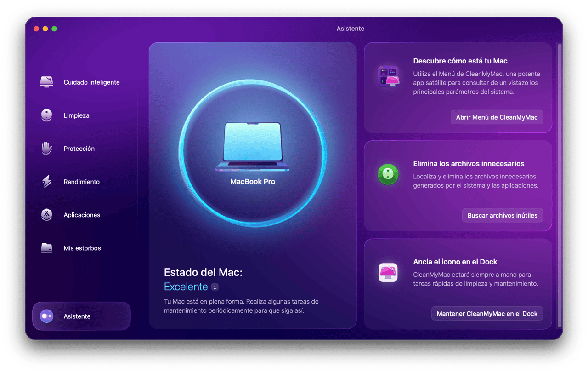Select the Rendimiento lightning icon
This screenshot has width=588, height=373.
pos(46,182)
